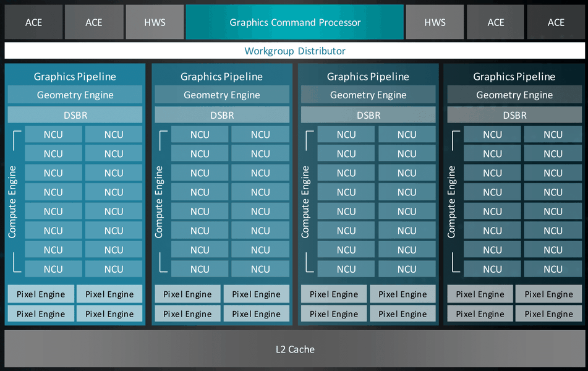
Task: Click Geometry Engine in the third pipeline
Action: click(368, 95)
